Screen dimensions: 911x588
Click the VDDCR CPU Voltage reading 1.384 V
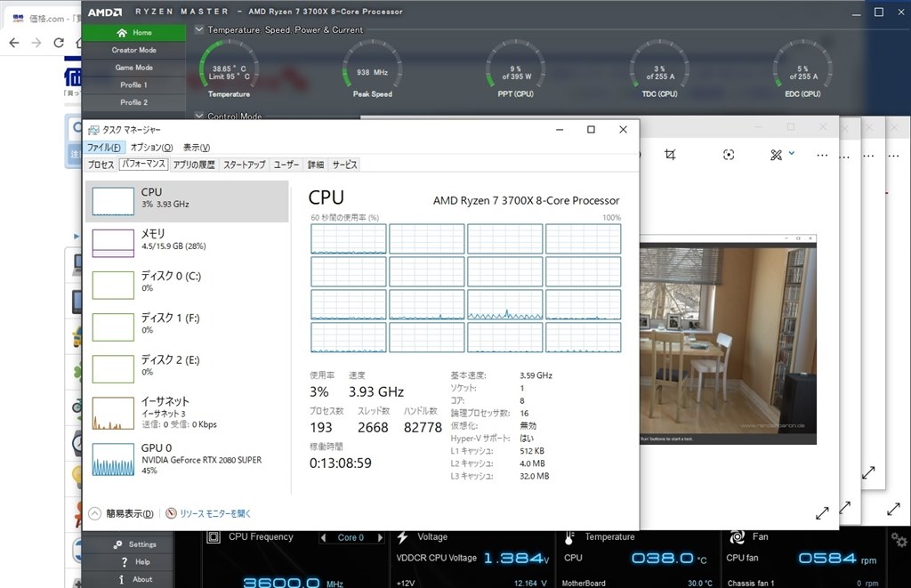coord(517,559)
